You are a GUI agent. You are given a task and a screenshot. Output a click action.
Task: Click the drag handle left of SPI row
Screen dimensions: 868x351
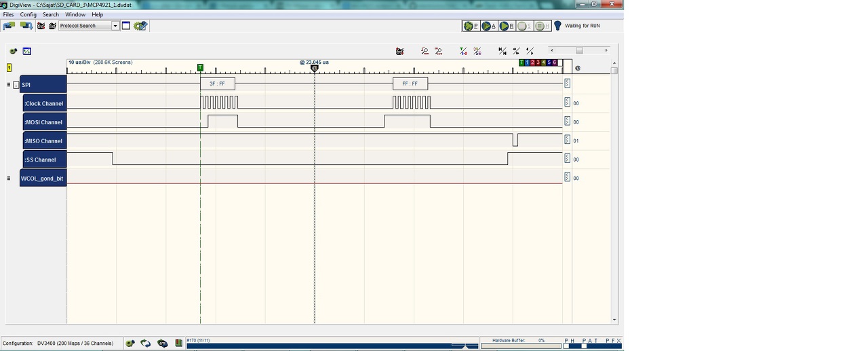point(9,85)
